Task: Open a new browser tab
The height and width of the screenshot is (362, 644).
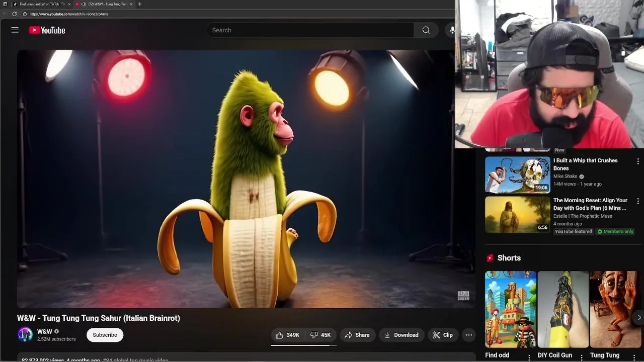Action: click(x=140, y=4)
